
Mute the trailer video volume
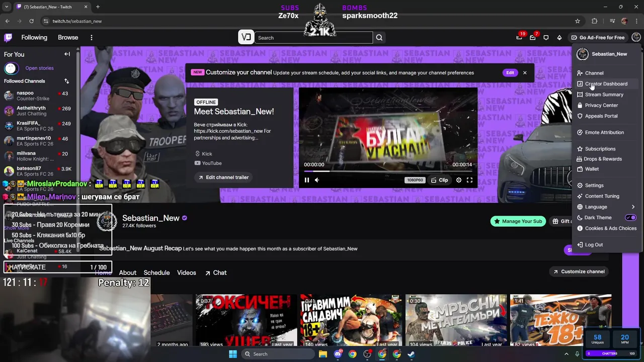coord(317,180)
